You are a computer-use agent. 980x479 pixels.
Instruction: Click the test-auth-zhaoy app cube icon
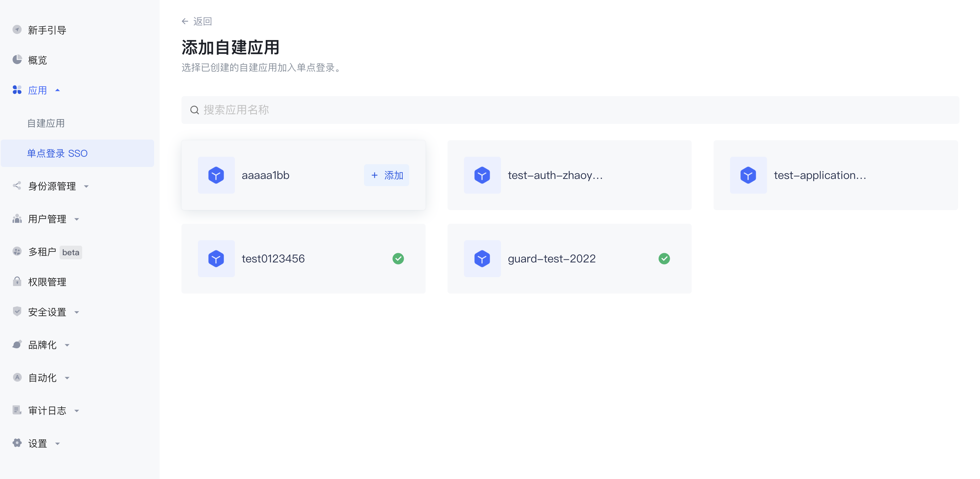(x=482, y=175)
